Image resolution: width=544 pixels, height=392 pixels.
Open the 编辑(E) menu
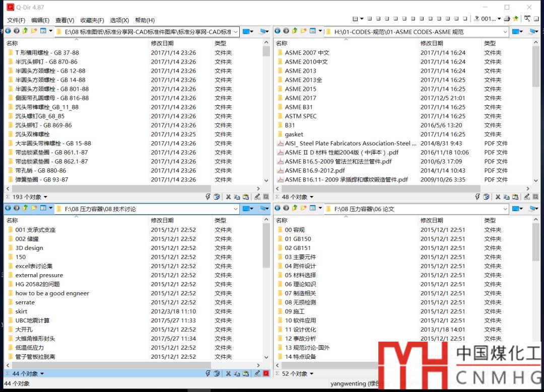[40, 20]
